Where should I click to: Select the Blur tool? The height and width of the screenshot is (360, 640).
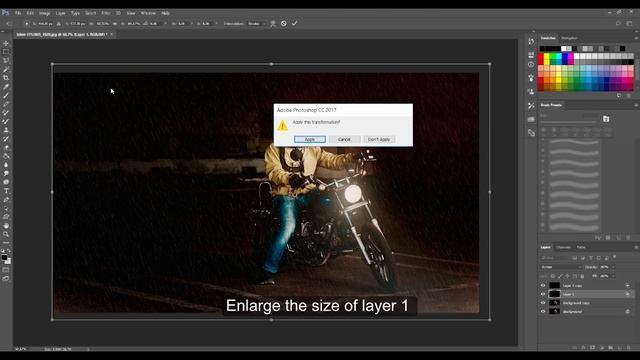pyautogui.click(x=6, y=164)
